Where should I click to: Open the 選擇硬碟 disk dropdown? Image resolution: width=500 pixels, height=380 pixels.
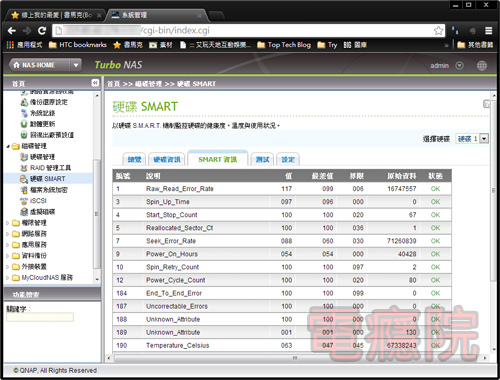[472, 138]
